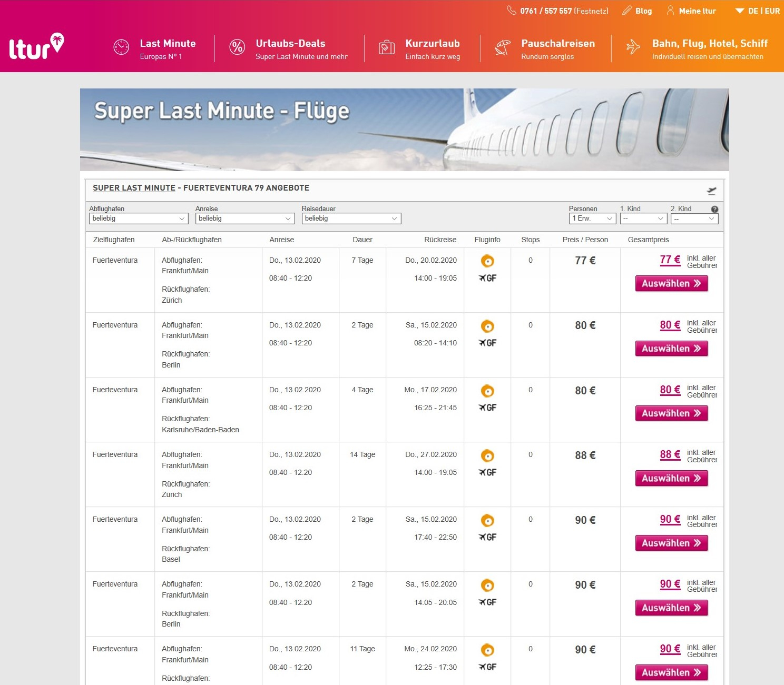Click the person icon for Meine ltur
Image resolution: width=784 pixels, height=685 pixels.
point(670,10)
